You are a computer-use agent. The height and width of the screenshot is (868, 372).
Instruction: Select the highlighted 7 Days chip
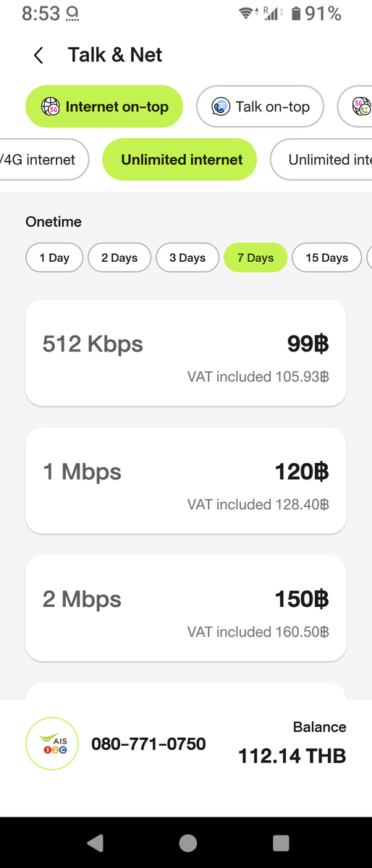tap(255, 258)
